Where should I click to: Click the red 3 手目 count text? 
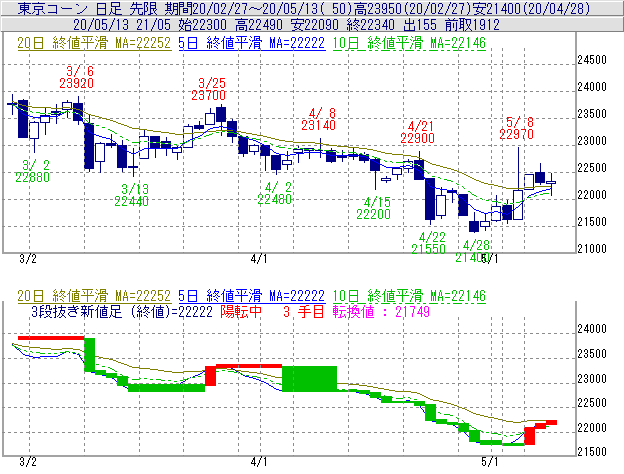click(304, 312)
